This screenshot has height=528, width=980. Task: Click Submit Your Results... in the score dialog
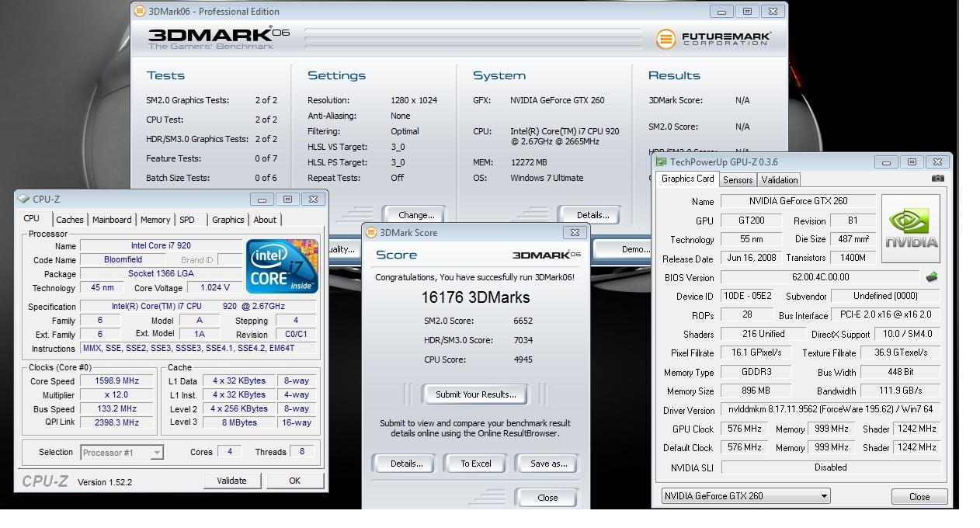tap(475, 394)
